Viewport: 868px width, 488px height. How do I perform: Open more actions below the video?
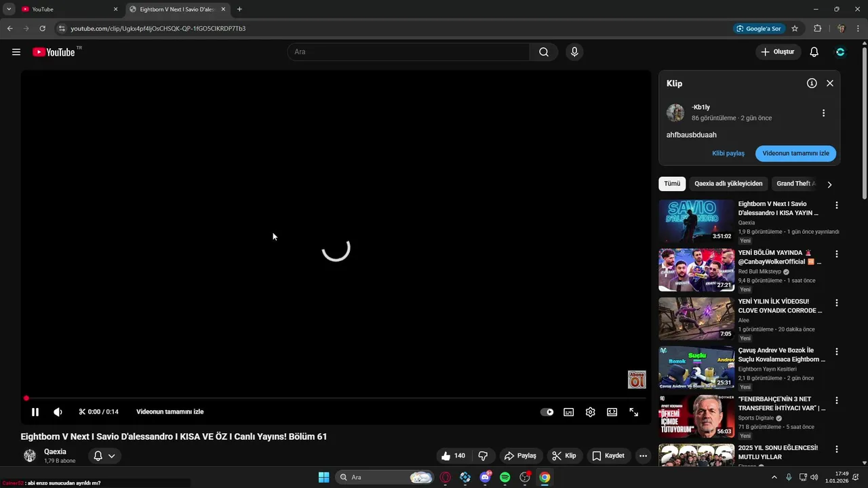(x=644, y=455)
